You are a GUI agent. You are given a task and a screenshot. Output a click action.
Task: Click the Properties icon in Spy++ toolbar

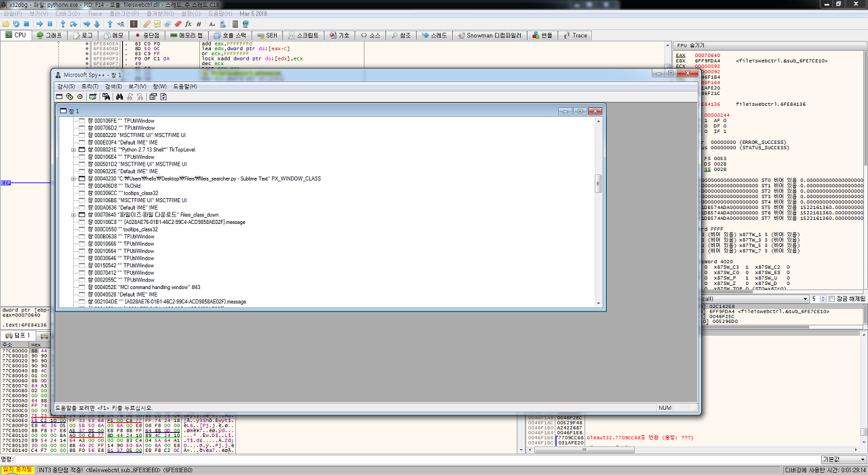point(153,96)
